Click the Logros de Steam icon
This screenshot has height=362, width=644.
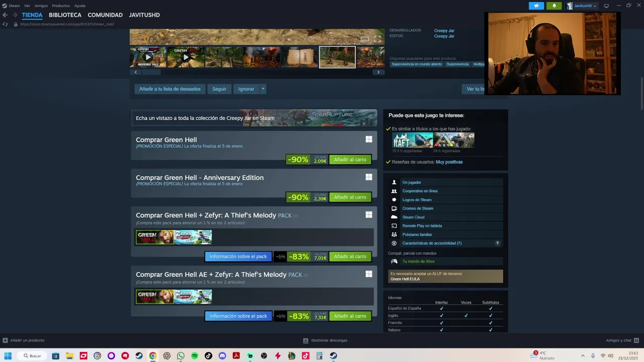pyautogui.click(x=394, y=200)
